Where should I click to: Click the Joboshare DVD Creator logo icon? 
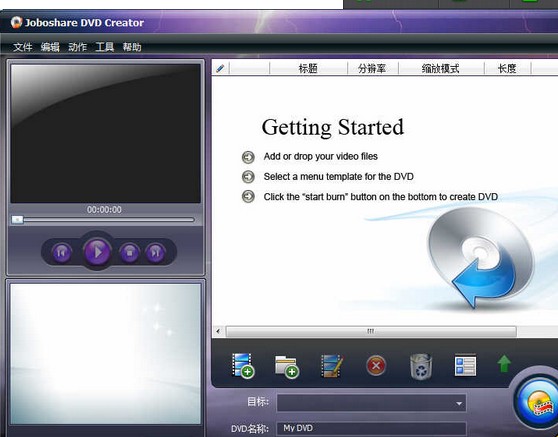pos(16,22)
